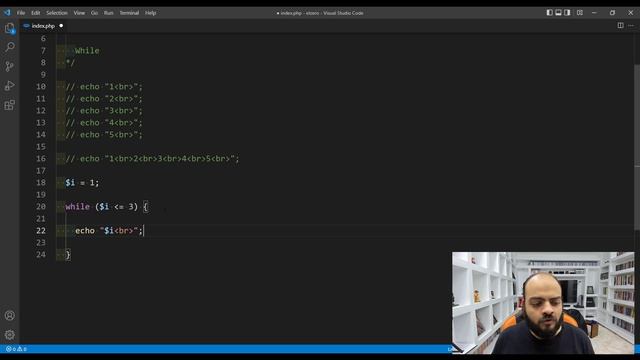Open the View menu
The width and height of the screenshot is (640, 360).
coord(79,13)
